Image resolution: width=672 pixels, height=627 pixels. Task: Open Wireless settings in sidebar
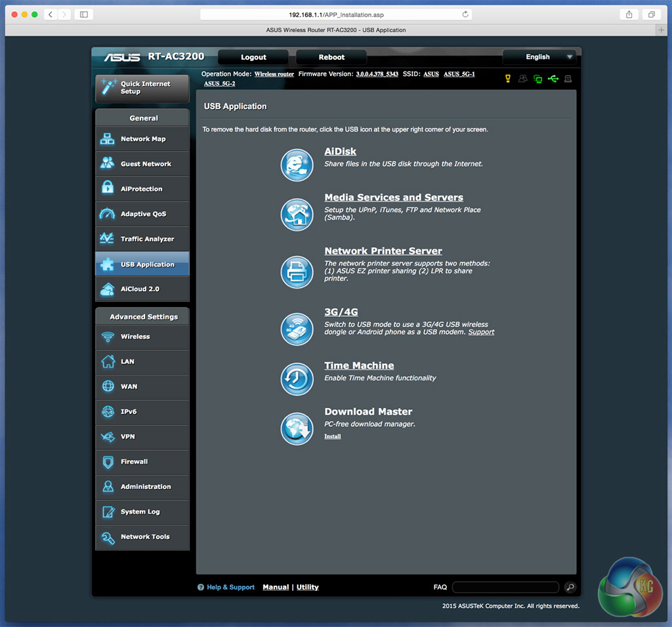pos(142,336)
